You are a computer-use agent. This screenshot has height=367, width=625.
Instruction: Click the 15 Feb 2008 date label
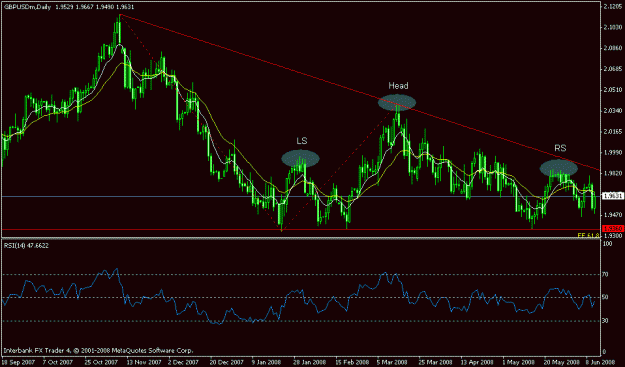(x=352, y=363)
